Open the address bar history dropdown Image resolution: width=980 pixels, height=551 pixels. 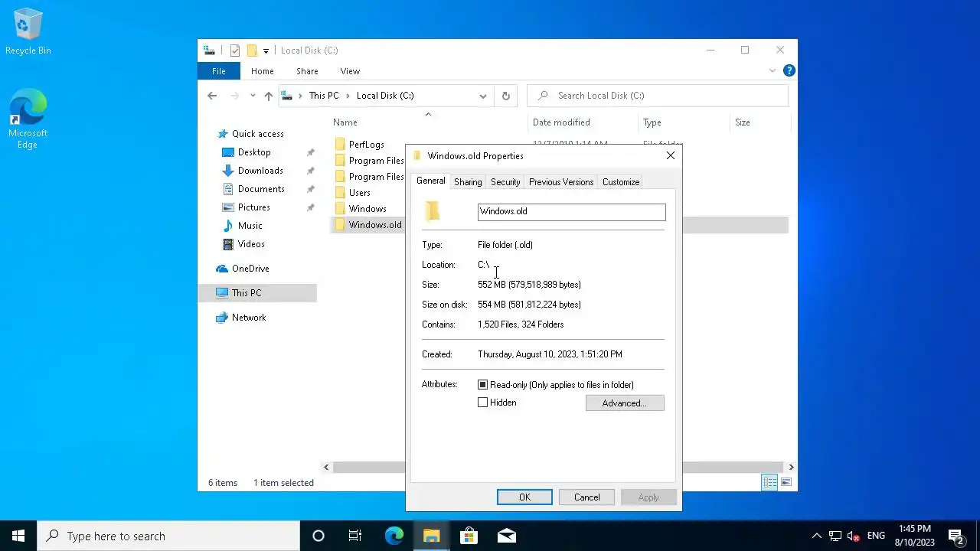coord(482,96)
